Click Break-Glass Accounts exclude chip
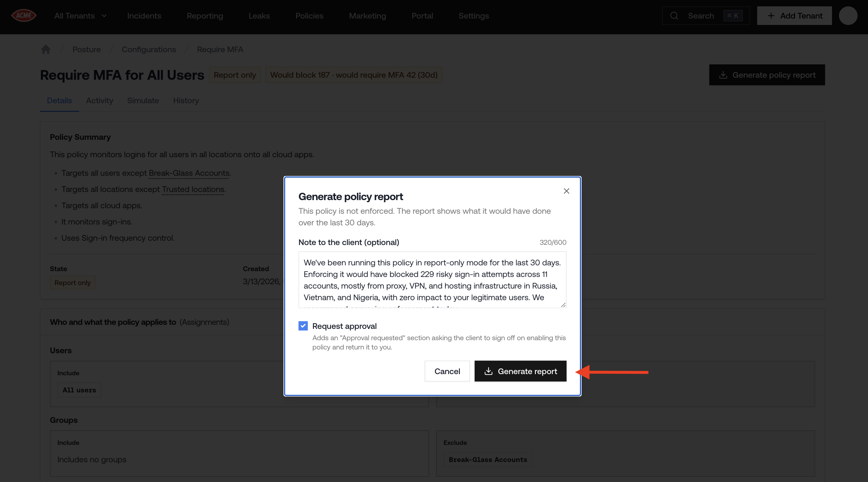 coord(488,460)
